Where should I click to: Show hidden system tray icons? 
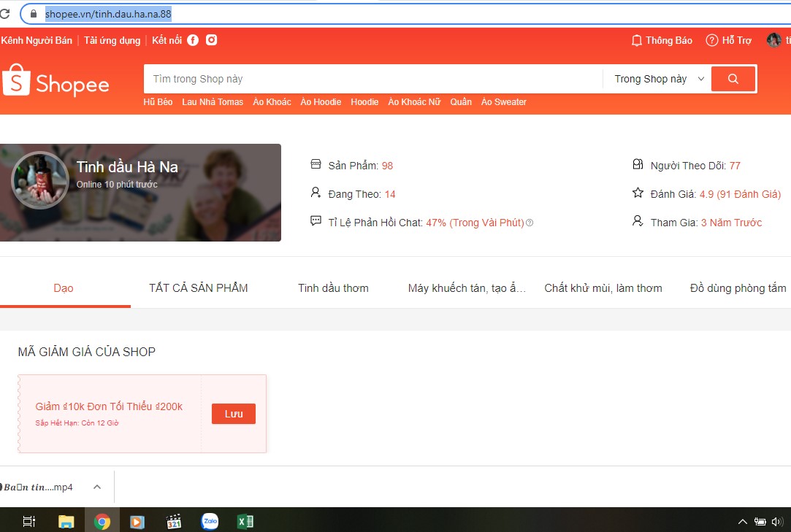pos(742,522)
